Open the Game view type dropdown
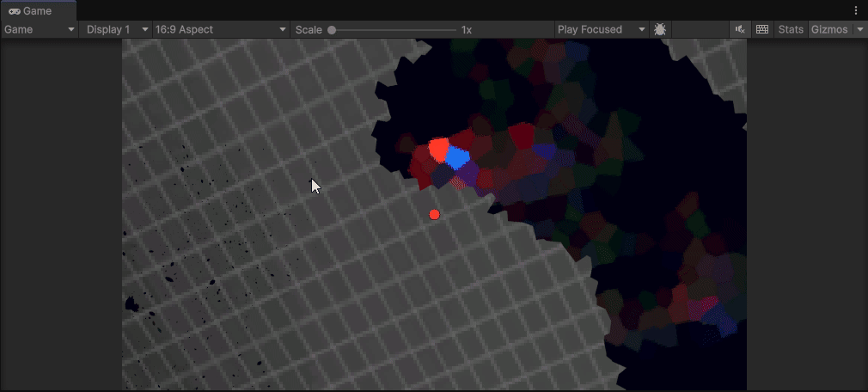Viewport: 868px width, 392px height. click(40, 30)
